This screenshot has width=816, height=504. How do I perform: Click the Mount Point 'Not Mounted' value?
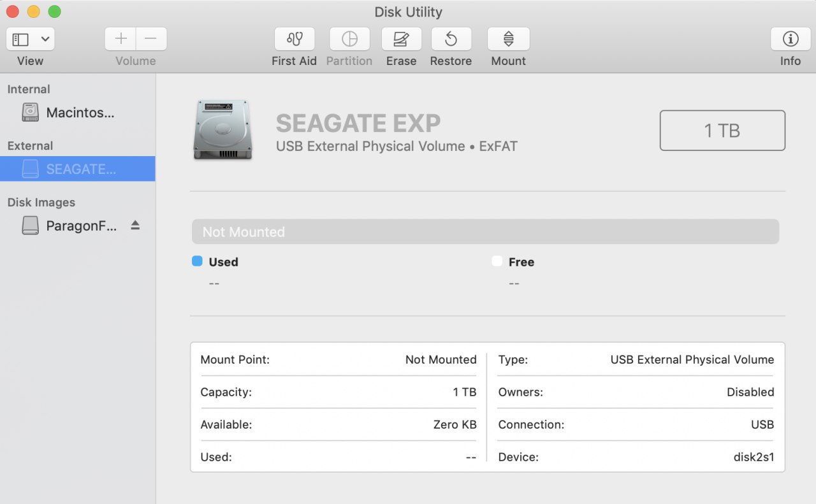(441, 359)
